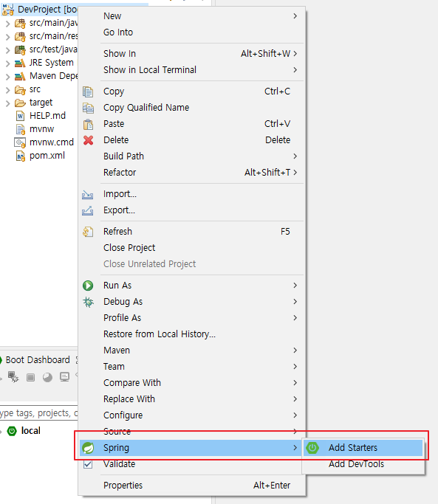Screen dimensions: 438x504
Task: Expand the target folder node
Action: coord(8,103)
